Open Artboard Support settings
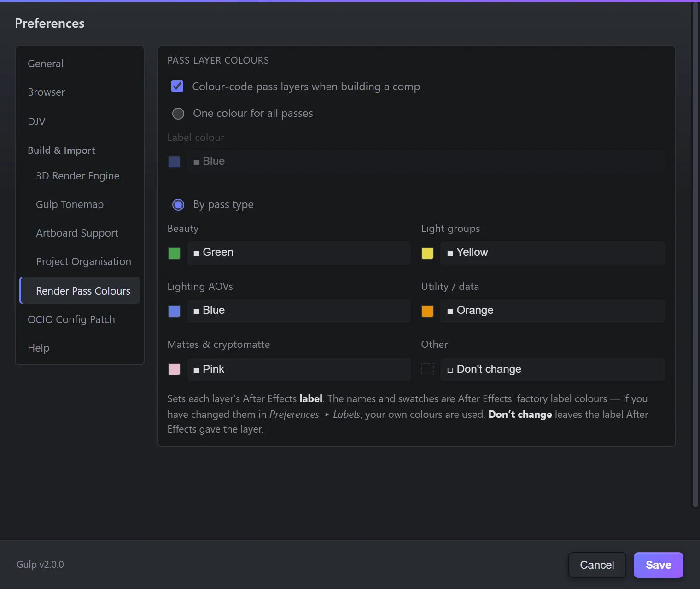 point(80,233)
